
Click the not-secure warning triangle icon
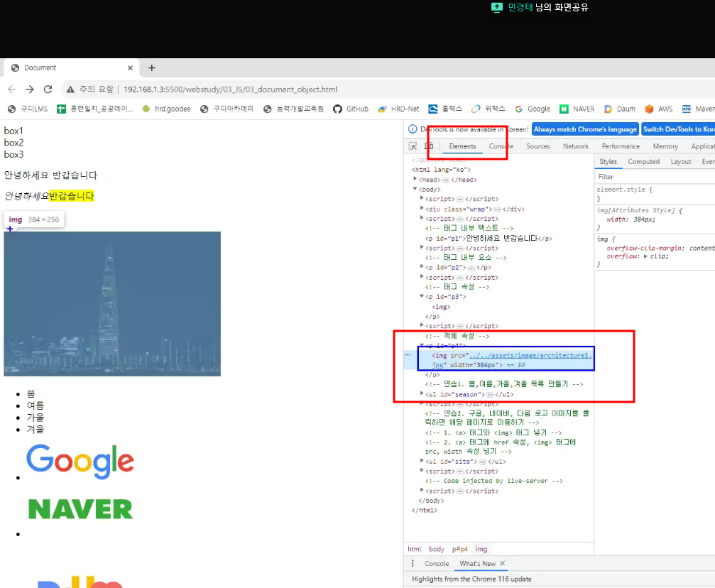point(70,89)
